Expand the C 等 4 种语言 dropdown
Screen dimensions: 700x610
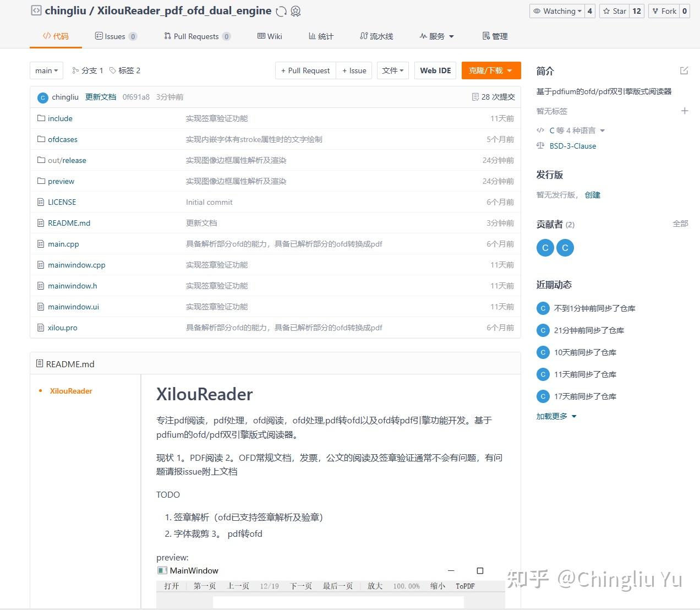pyautogui.click(x=571, y=130)
